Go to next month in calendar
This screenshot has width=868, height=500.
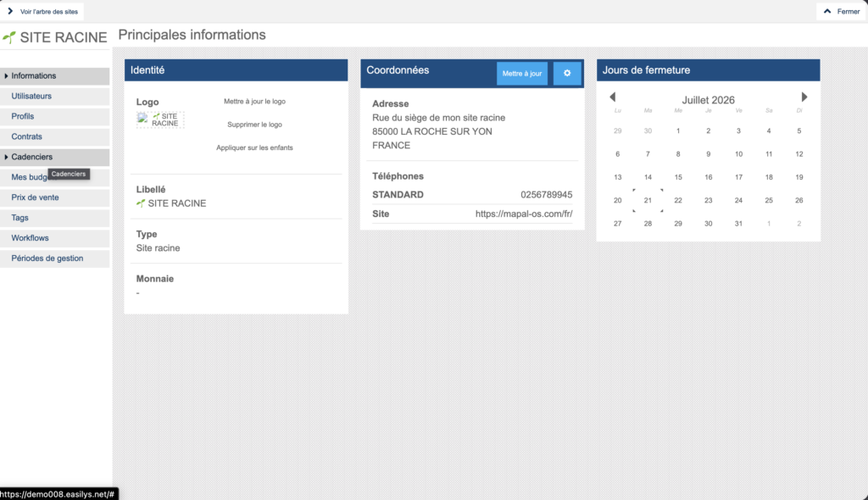pyautogui.click(x=804, y=97)
